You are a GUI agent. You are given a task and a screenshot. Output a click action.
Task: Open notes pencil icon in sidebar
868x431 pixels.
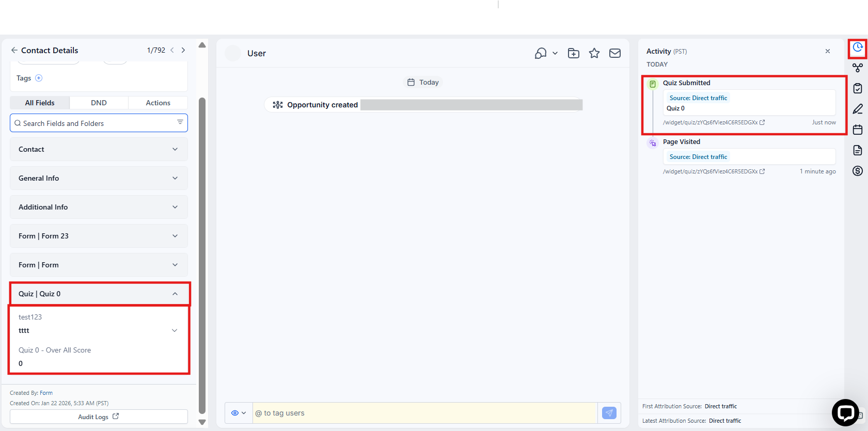[858, 109]
